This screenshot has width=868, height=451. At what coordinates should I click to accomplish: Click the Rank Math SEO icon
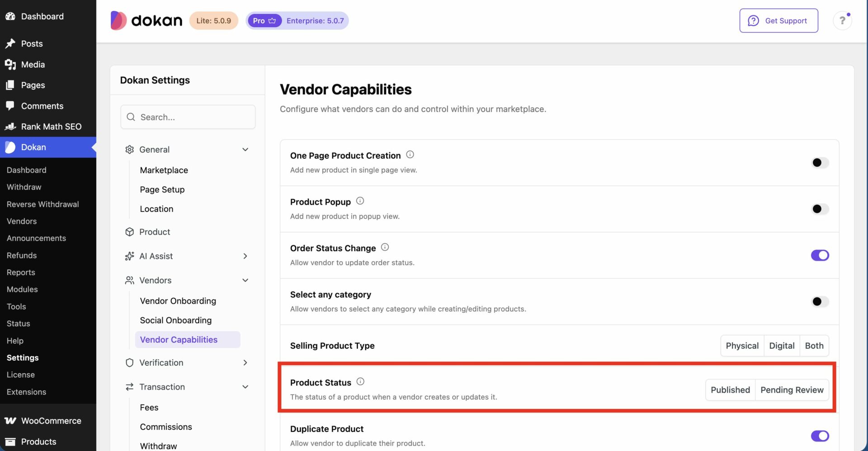click(10, 127)
